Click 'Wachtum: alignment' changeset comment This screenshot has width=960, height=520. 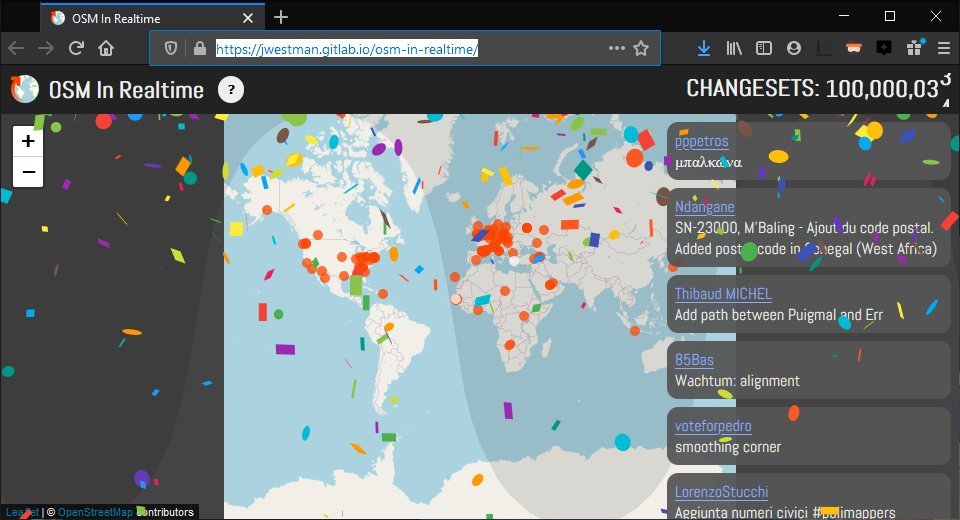(x=737, y=381)
